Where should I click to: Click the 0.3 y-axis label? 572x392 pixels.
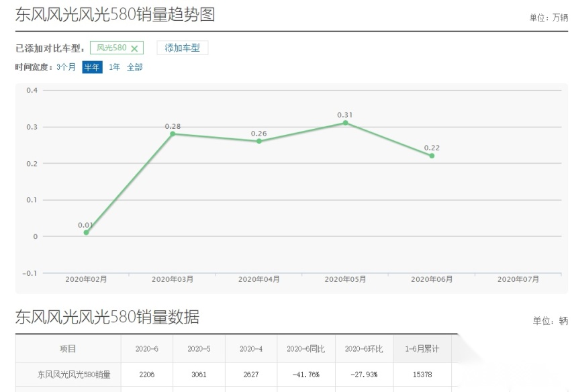(x=32, y=127)
